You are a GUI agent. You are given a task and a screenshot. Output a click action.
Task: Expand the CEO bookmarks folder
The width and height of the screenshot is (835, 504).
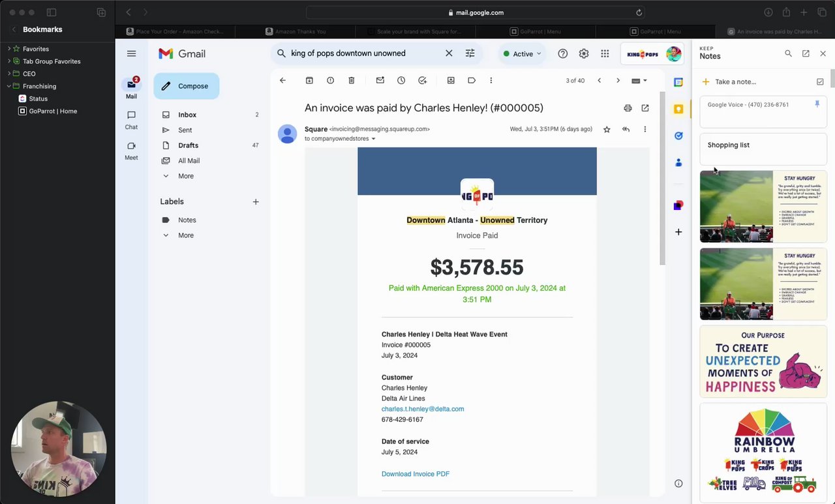point(8,74)
